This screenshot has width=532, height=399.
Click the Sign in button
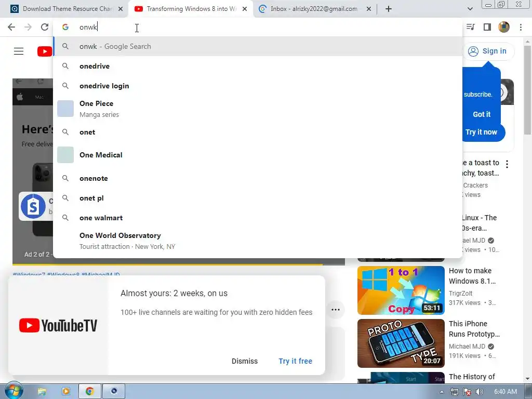pos(488,51)
